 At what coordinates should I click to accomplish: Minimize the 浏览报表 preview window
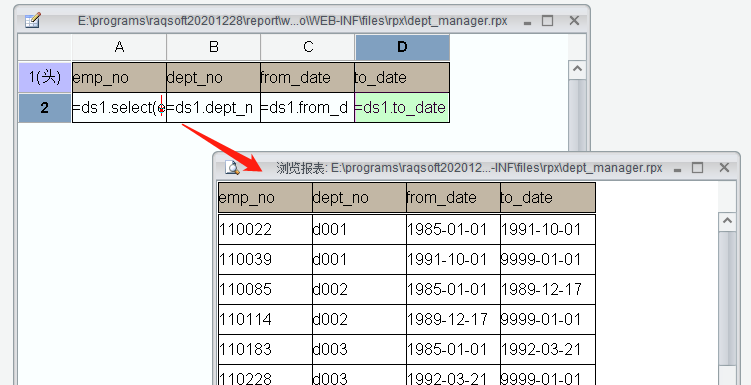[677, 169]
